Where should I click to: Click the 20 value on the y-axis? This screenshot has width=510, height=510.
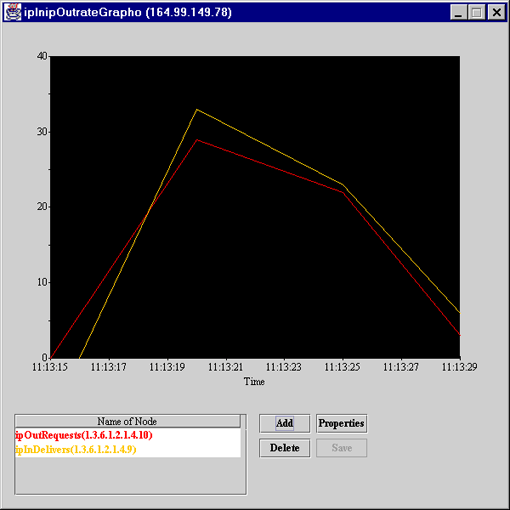(42, 207)
